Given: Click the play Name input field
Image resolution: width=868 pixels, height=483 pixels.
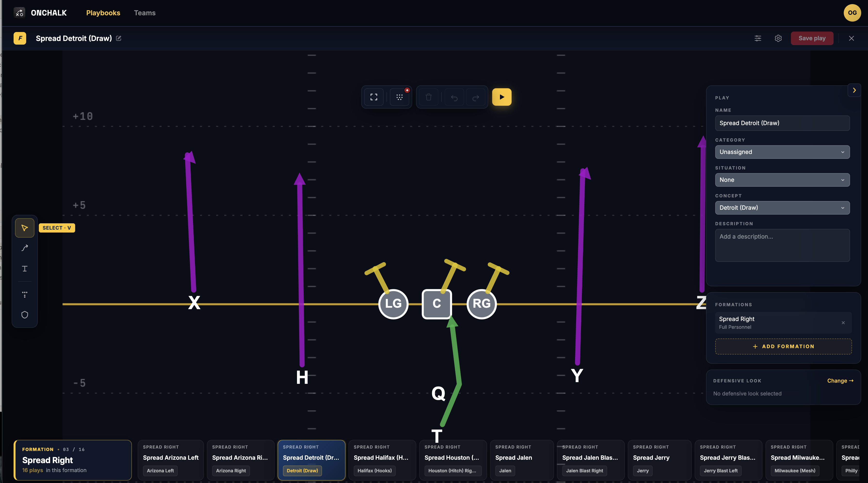Looking at the screenshot, I should tap(782, 123).
